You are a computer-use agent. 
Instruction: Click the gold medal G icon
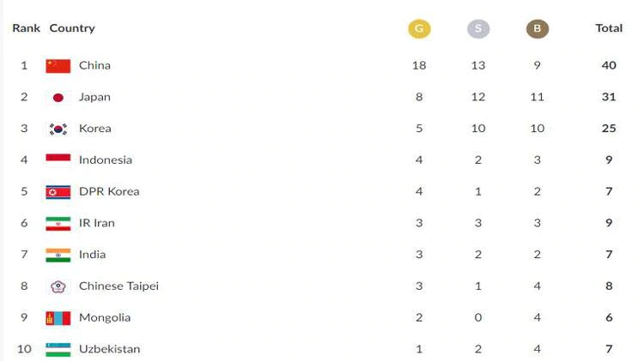pos(419,28)
